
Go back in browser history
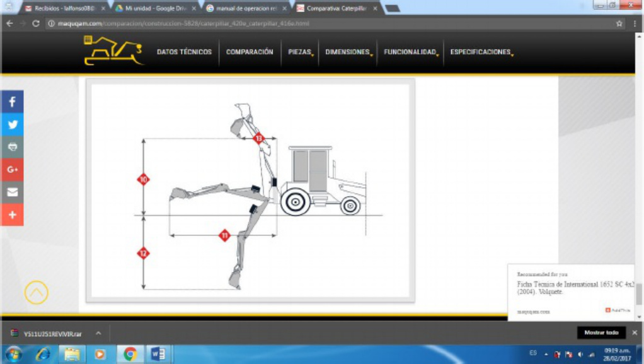pyautogui.click(x=9, y=23)
